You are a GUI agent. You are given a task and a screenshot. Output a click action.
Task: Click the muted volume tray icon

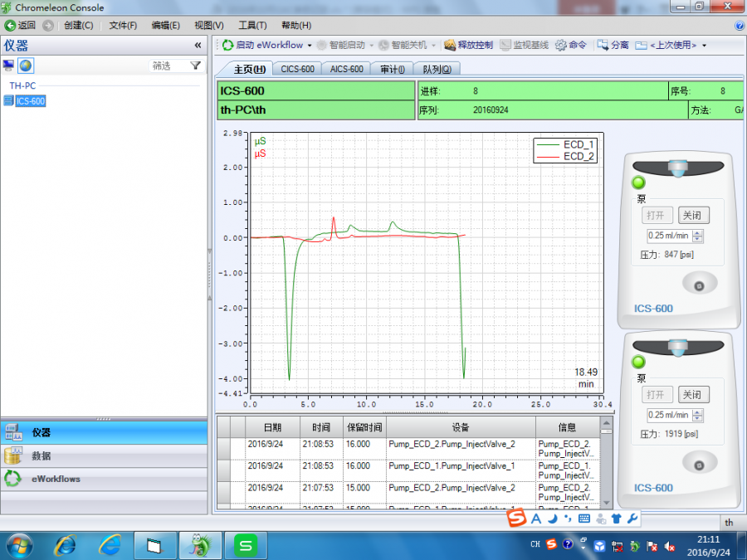tap(669, 546)
